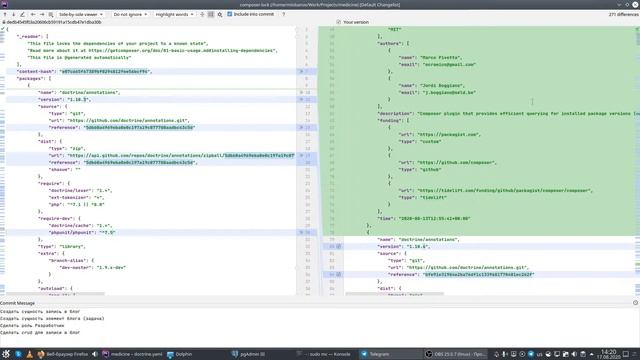
Task: Click the help question mark icon
Action: point(284,14)
